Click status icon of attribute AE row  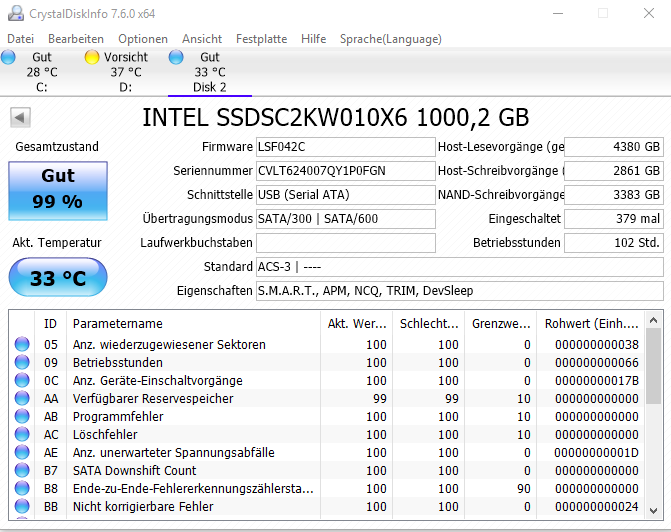22,452
